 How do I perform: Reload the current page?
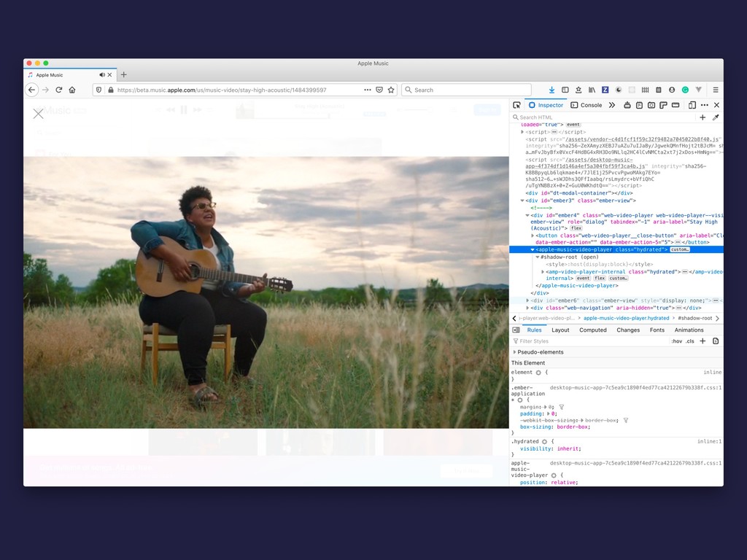coord(58,90)
